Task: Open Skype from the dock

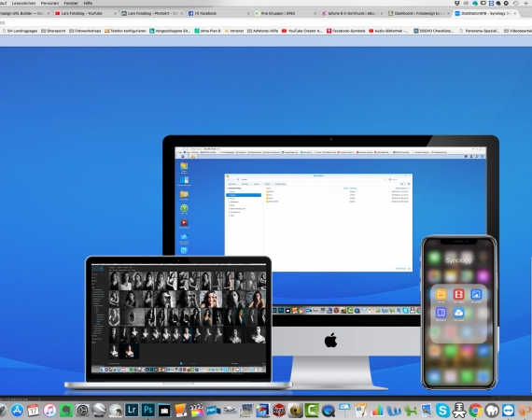Action: 442,411
